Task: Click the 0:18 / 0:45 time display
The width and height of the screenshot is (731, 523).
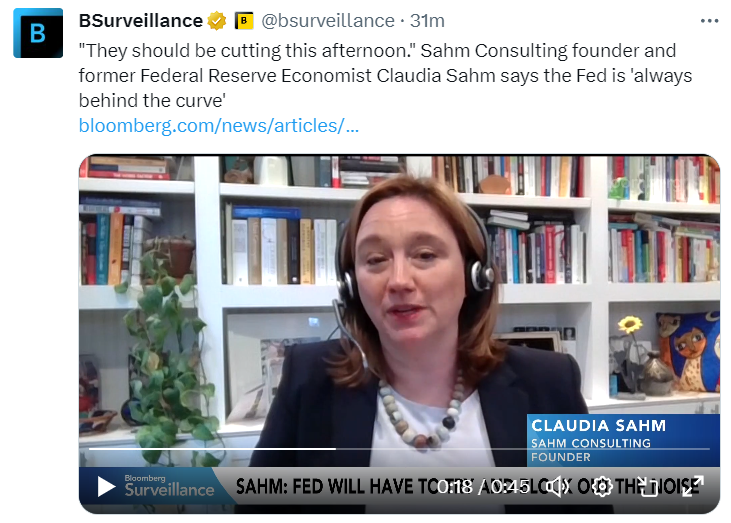Action: point(483,487)
